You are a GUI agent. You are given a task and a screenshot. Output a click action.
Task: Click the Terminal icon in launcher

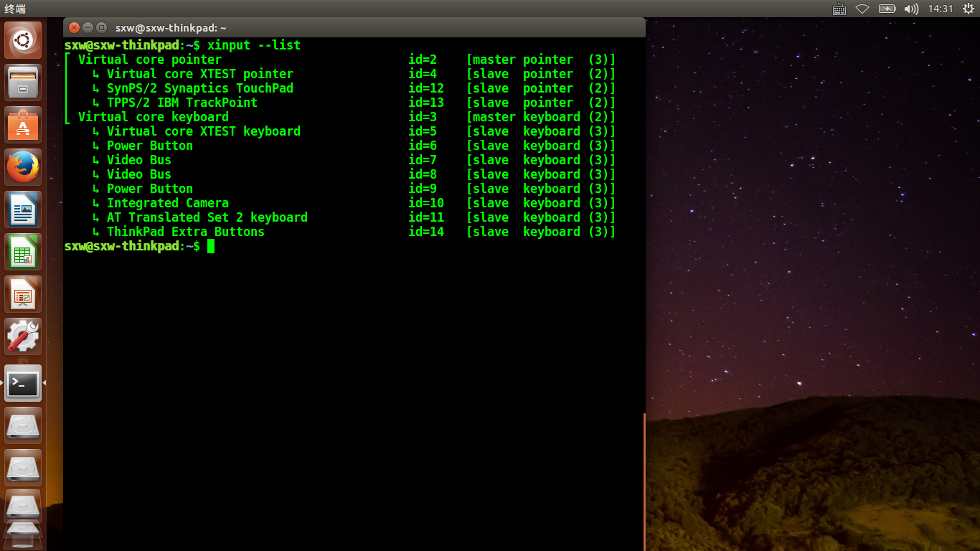(x=23, y=383)
